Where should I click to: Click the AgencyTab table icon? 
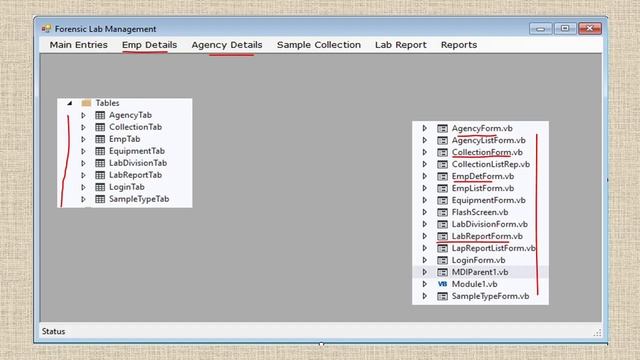[x=100, y=116]
